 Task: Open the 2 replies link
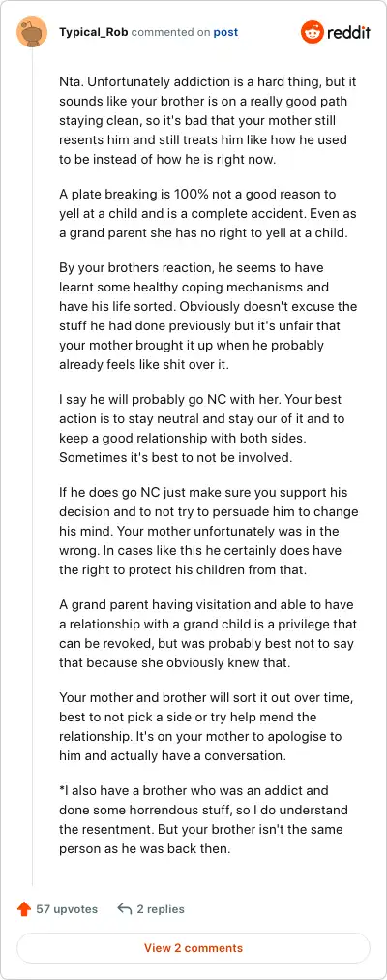pos(161,908)
